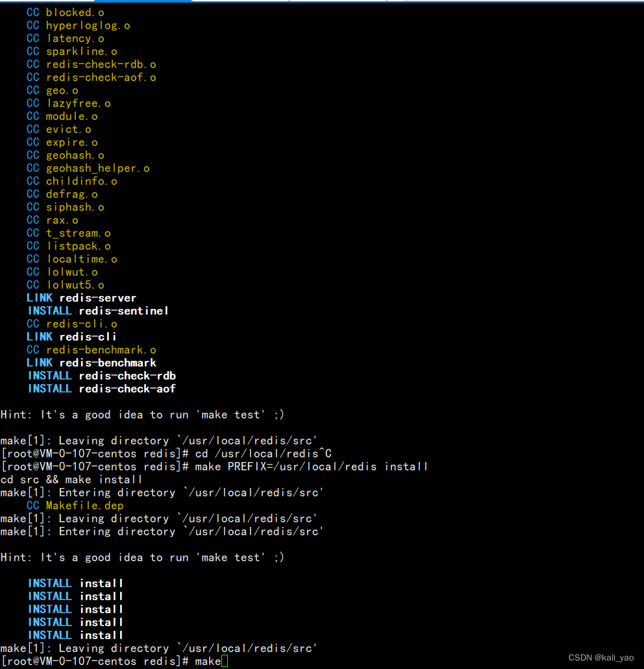Select the 'make PREFIX=/usr/local/redis install' command
Screen dimensions: 644x669
(311, 467)
